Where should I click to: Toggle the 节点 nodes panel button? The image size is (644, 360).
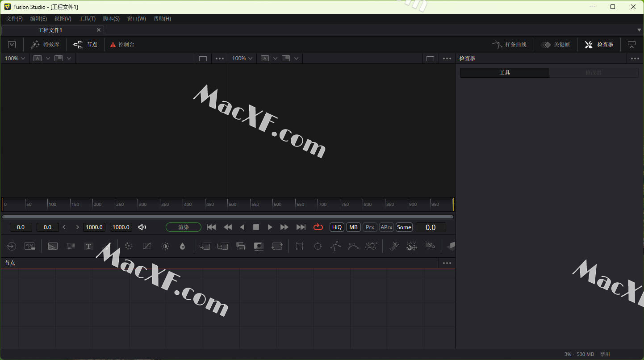(x=85, y=45)
